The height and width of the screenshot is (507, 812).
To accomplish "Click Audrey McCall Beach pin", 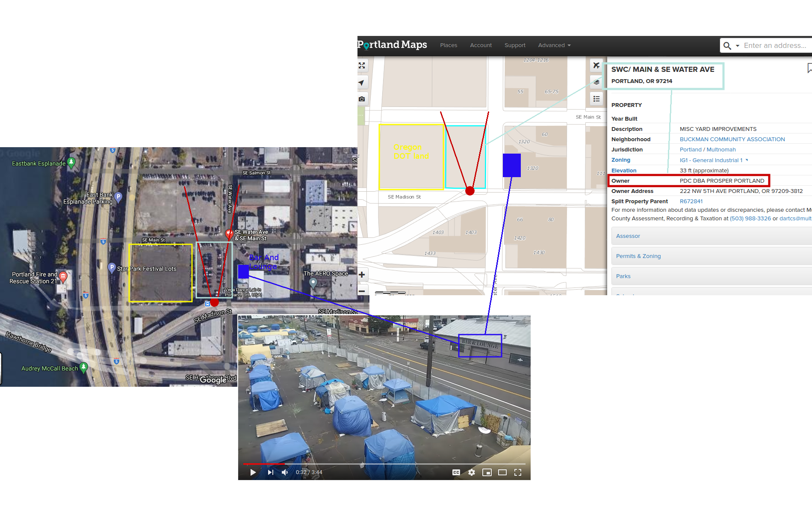I will (x=84, y=368).
